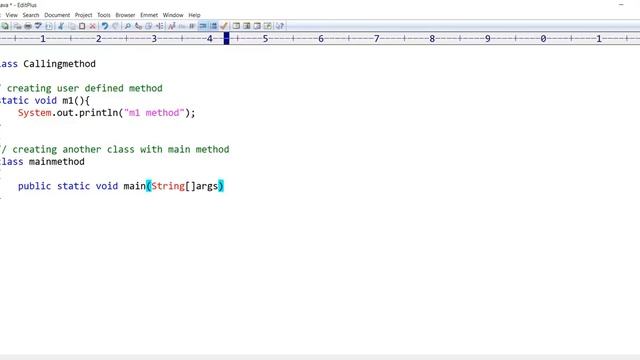Click the string "m1 method" in the code
Image resolution: width=640 pixels, height=360 pixels.
click(x=154, y=113)
